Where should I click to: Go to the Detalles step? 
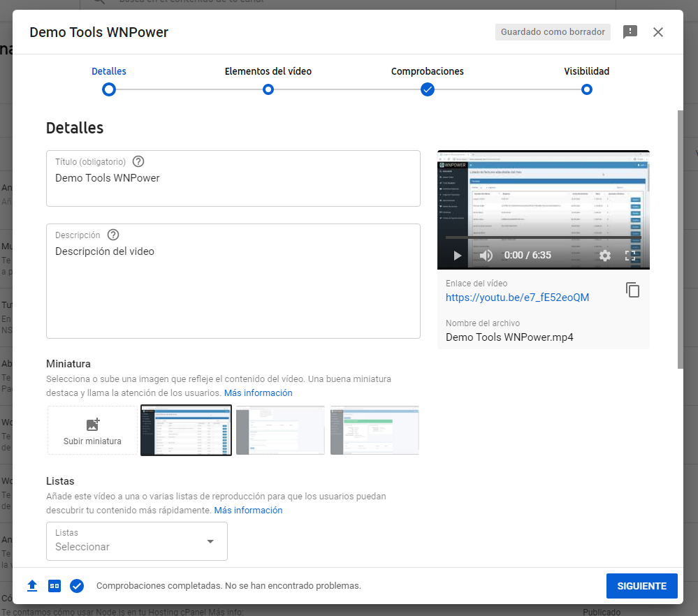[x=108, y=71]
